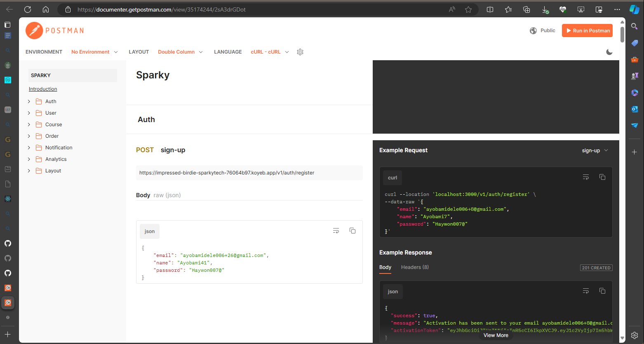Expand the Auth folder chevron
Viewport: 644px width, 344px height.
pyautogui.click(x=29, y=101)
